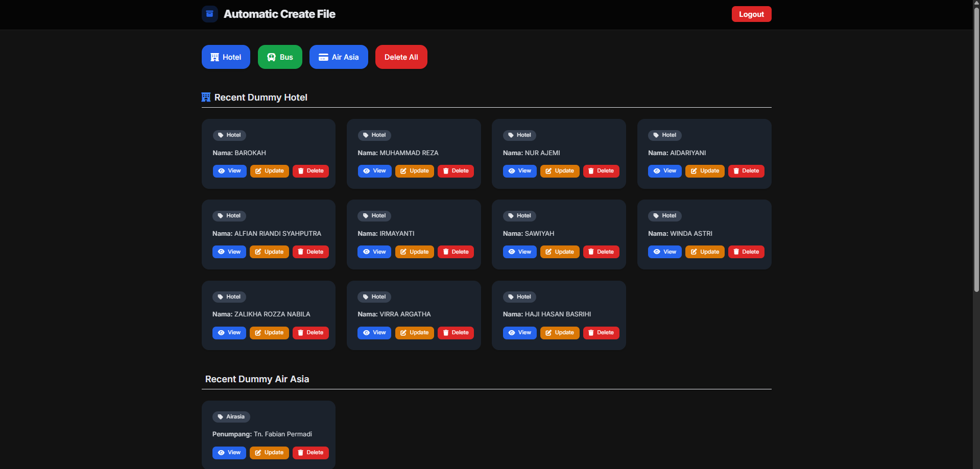Click the Hotel tag badge on NUR AJEMI card
This screenshot has height=469, width=980.
pos(519,135)
